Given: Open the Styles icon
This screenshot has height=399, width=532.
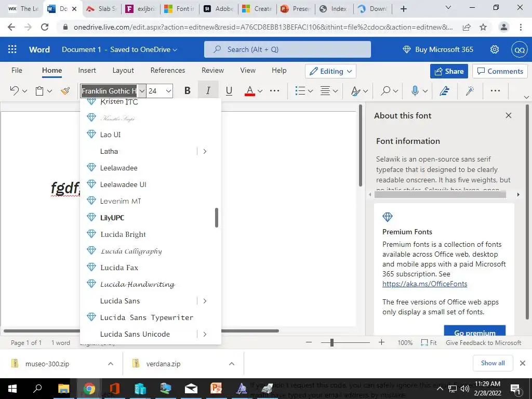Looking at the screenshot, I should pyautogui.click(x=355, y=90).
